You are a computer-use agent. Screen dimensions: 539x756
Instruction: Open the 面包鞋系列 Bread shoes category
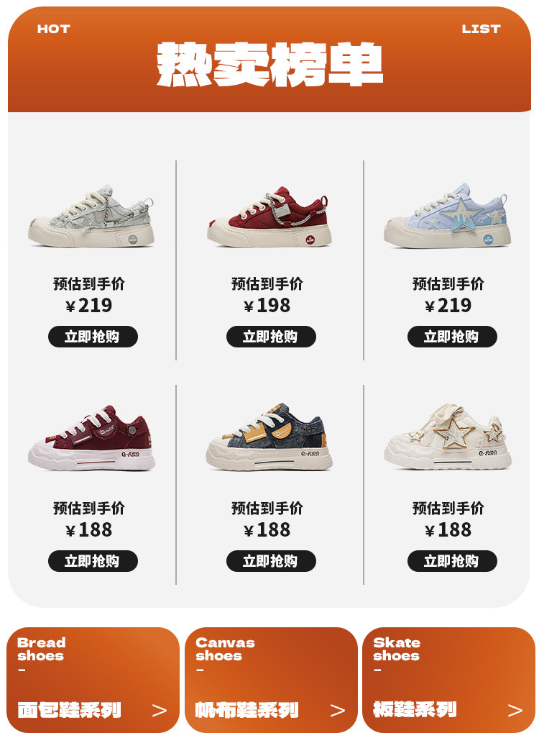point(93,680)
